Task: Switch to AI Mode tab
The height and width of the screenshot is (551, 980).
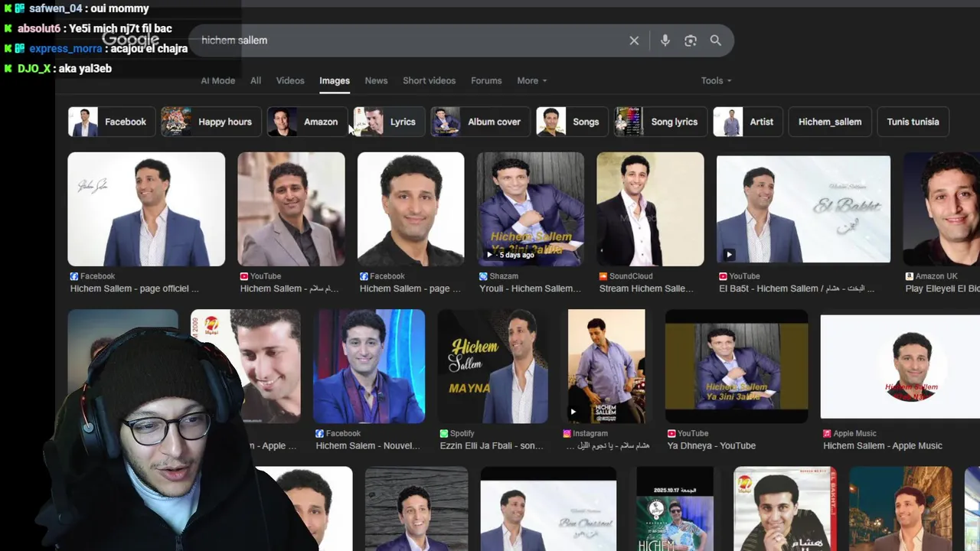Action: [x=218, y=80]
